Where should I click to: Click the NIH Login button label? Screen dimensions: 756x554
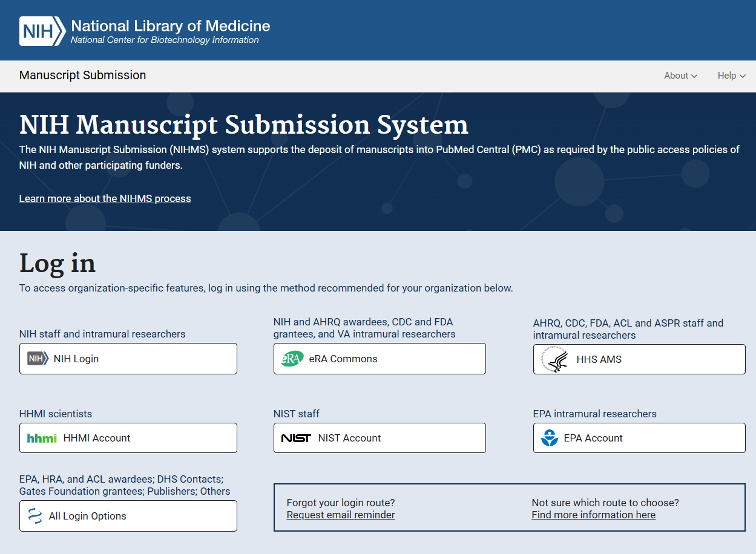point(76,359)
